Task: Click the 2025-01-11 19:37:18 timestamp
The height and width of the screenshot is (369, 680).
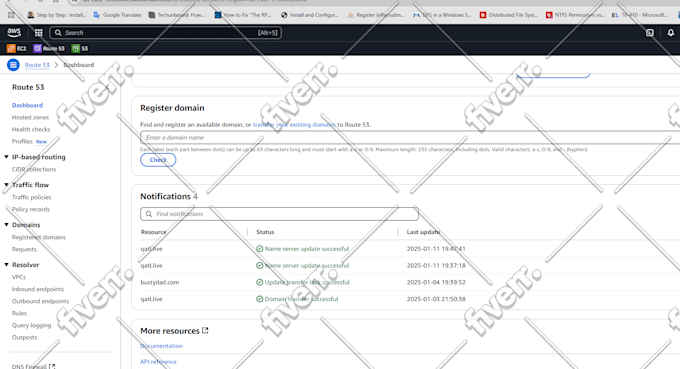Action: coord(436,265)
